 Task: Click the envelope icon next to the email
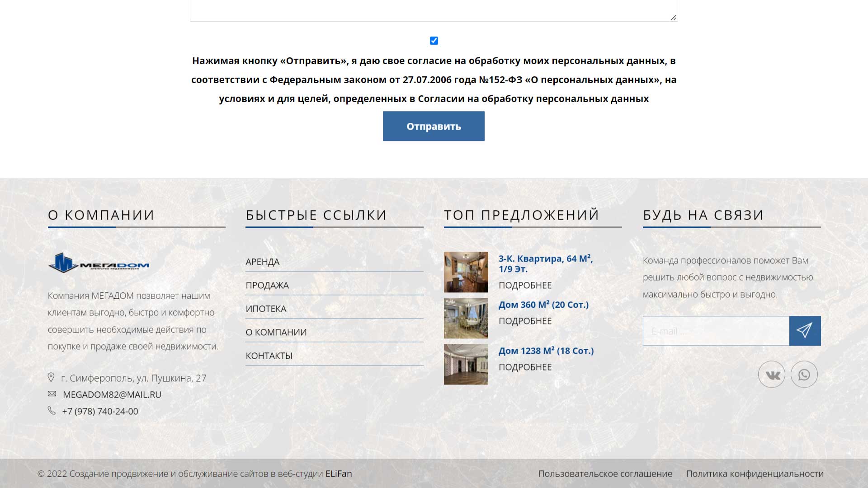[x=52, y=393]
